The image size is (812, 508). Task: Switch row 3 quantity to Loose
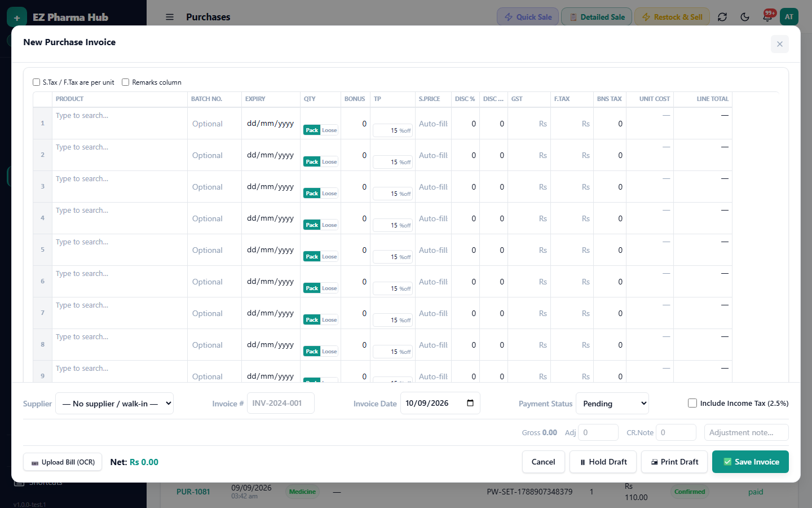coord(329,194)
